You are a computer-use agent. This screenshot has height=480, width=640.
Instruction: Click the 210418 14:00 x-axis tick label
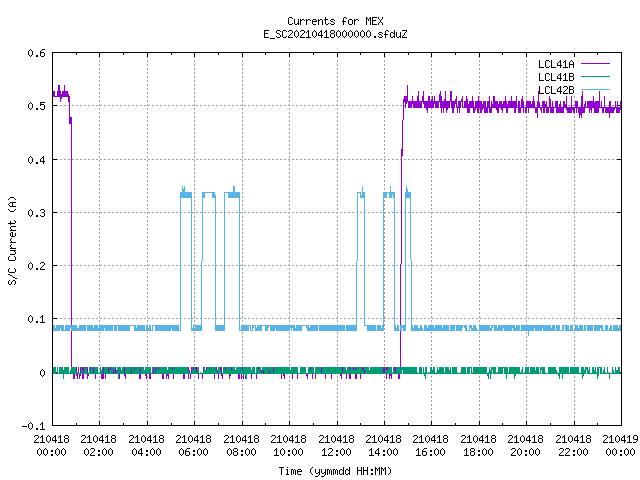(383, 445)
